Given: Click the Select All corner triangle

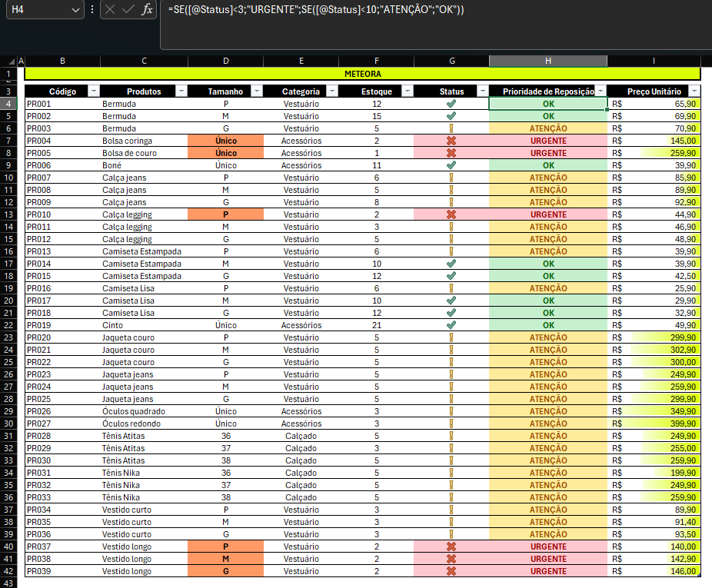Looking at the screenshot, I should [x=12, y=61].
